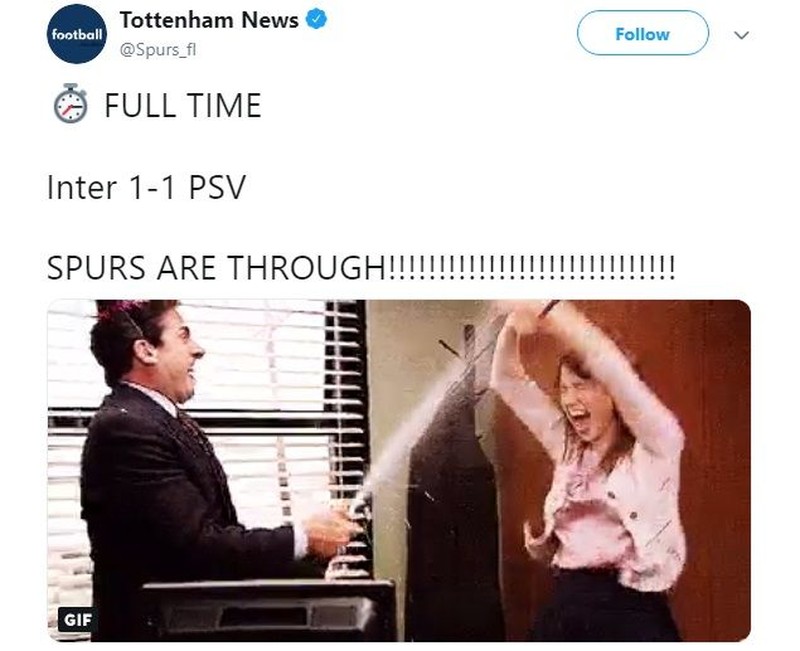Click the GIF badge on media
The width and height of the screenshot is (800, 651).
click(77, 619)
